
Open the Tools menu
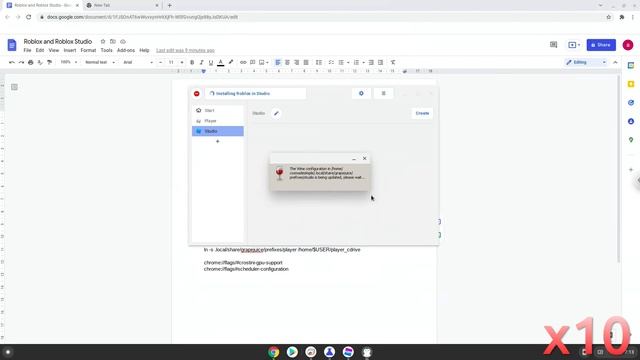[x=107, y=50]
